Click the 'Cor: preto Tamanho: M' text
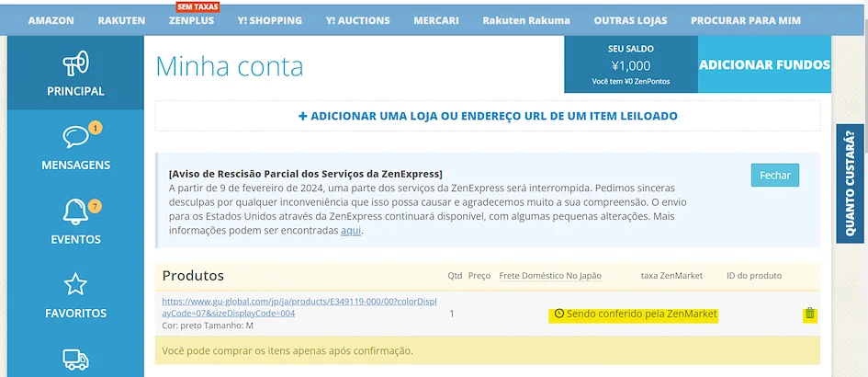This screenshot has height=377, width=868. coord(208,326)
